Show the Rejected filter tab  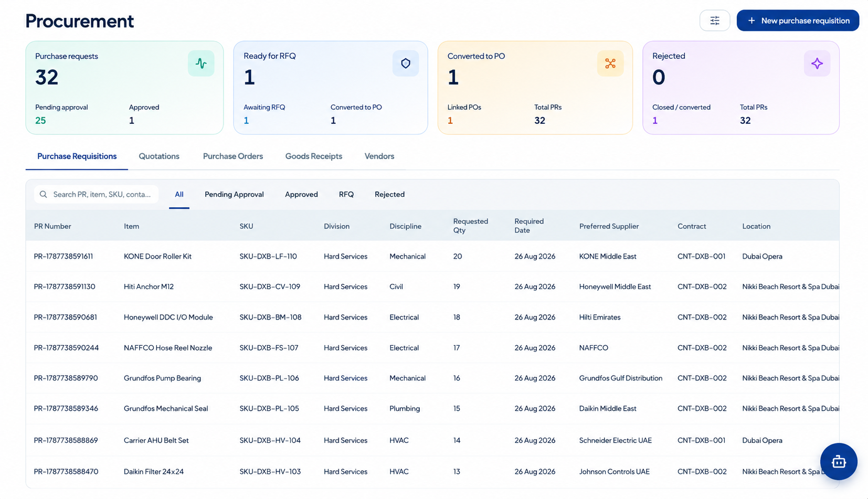[x=389, y=194]
